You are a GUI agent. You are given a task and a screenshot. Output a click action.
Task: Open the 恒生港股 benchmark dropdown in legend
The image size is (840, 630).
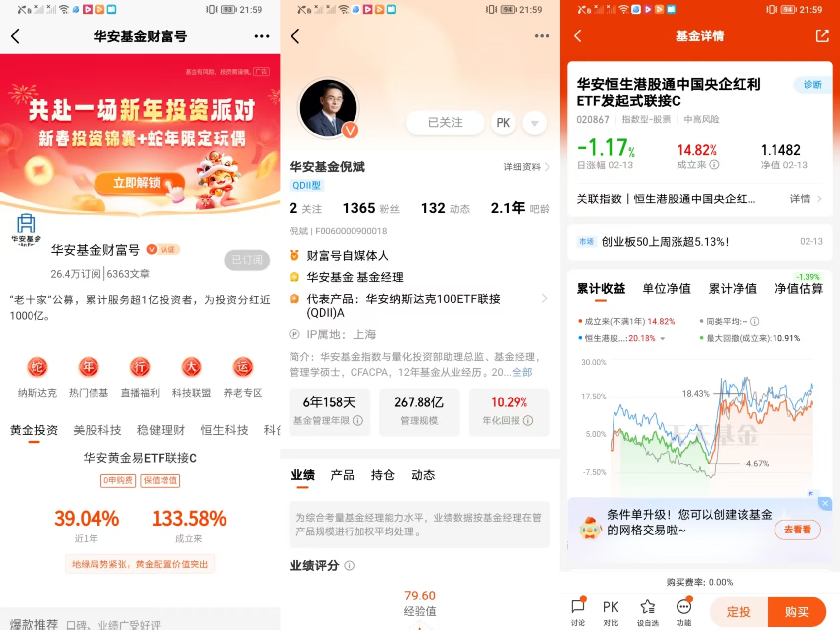pyautogui.click(x=663, y=338)
